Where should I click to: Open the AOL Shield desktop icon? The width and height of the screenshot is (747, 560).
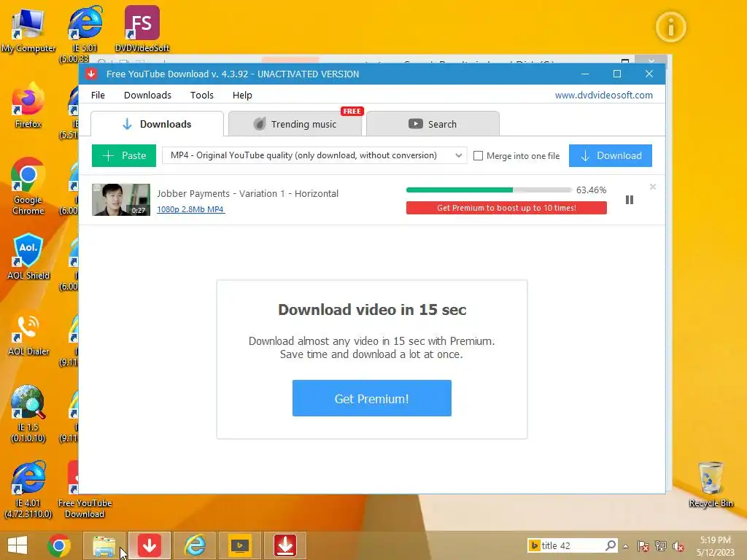(x=28, y=257)
